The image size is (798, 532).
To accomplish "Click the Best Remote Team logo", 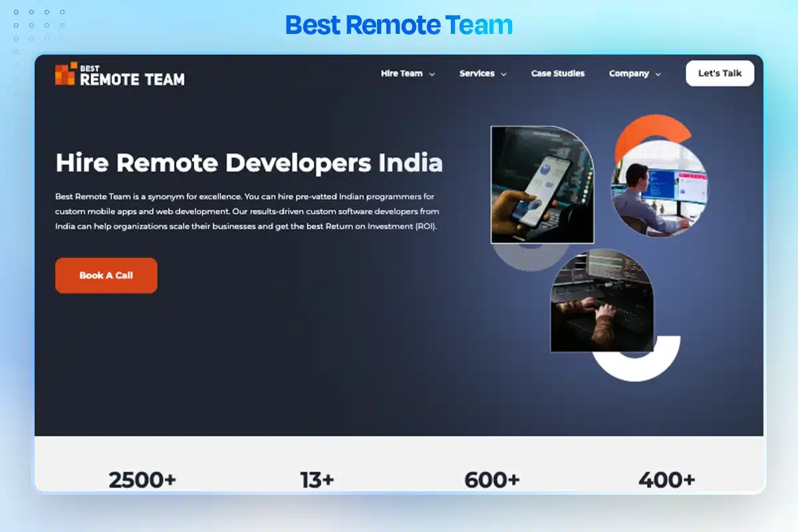I will (x=120, y=74).
